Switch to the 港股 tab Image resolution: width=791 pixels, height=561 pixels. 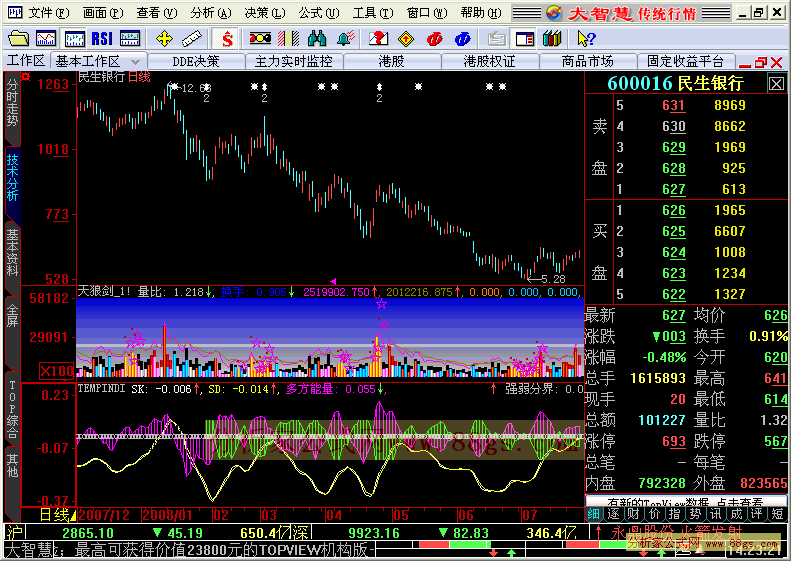point(391,62)
